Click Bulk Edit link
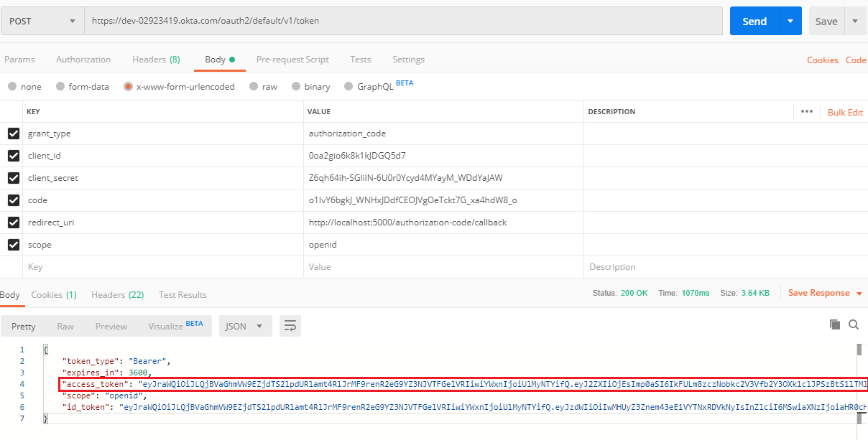 pyautogui.click(x=845, y=113)
